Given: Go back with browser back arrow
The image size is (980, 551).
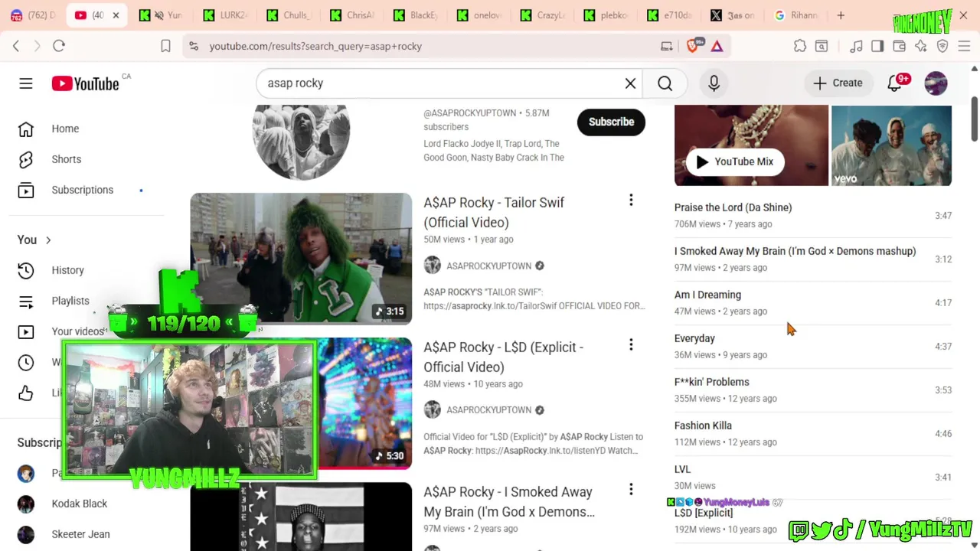Looking at the screenshot, I should point(16,46).
